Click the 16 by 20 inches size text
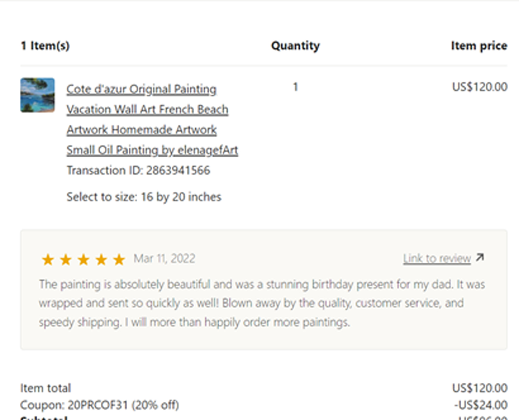 coord(181,197)
